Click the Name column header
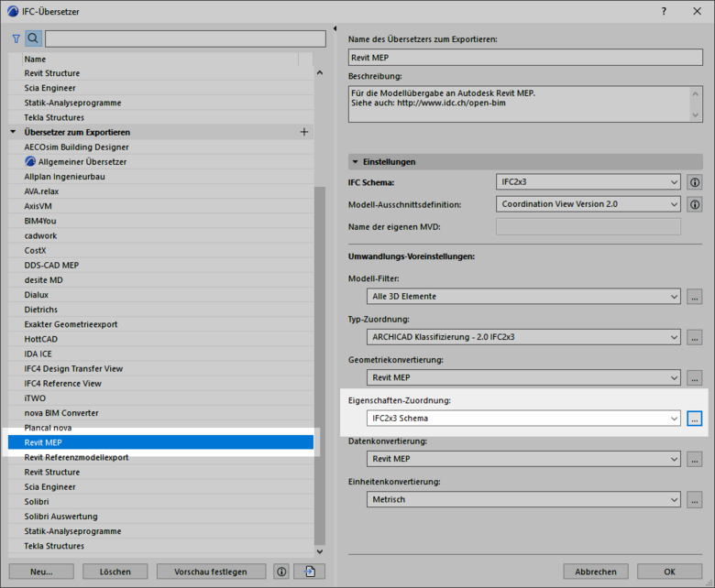The width and height of the screenshot is (715, 588). point(160,60)
